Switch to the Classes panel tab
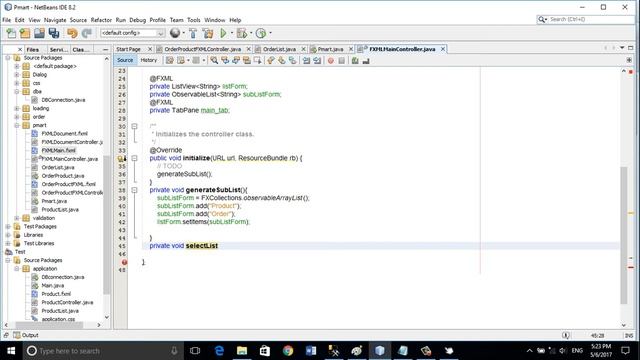This screenshot has width=640, height=360. pos(80,49)
